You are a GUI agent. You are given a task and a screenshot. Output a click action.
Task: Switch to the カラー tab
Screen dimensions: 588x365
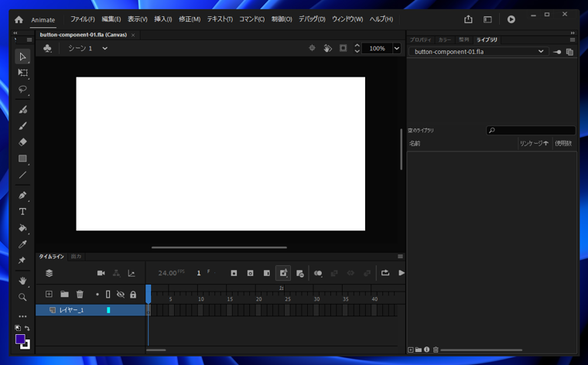coord(445,39)
